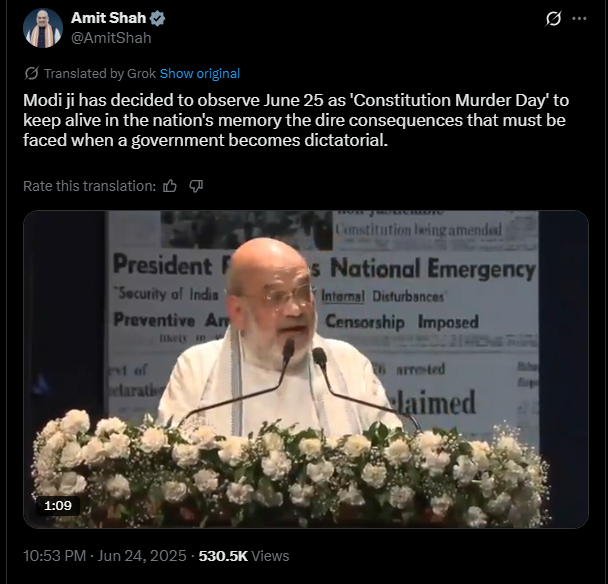Rate the translation with thumbs down
Viewport: 608px width, 584px height.
click(x=196, y=185)
